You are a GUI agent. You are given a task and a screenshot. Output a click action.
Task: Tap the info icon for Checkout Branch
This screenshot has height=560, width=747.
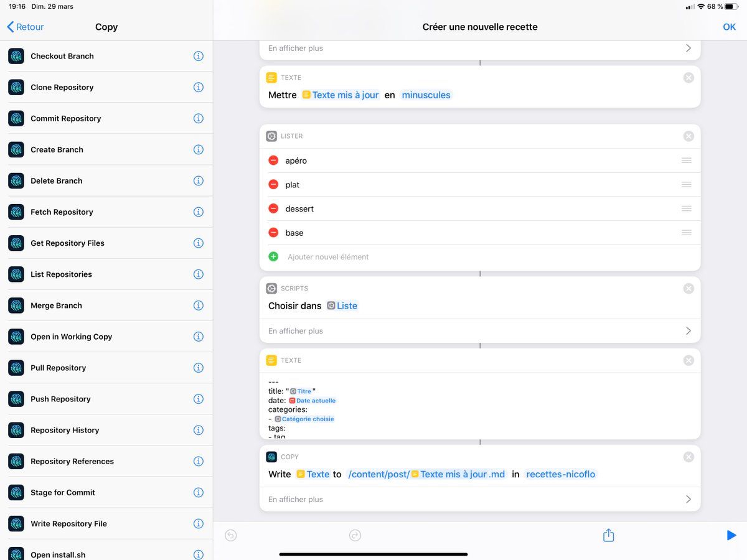click(x=199, y=56)
